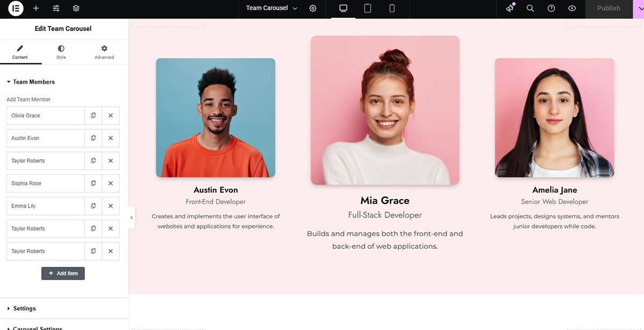Switch to tablet preview mode

coord(368,8)
